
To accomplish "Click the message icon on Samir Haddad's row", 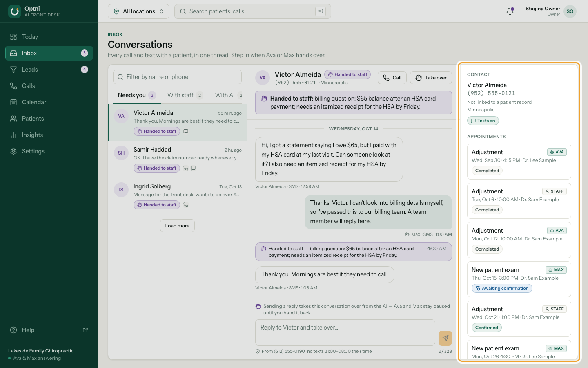I will point(193,168).
